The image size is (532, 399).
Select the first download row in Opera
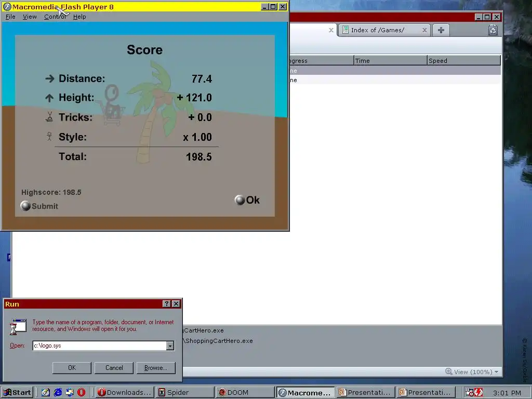click(x=395, y=71)
